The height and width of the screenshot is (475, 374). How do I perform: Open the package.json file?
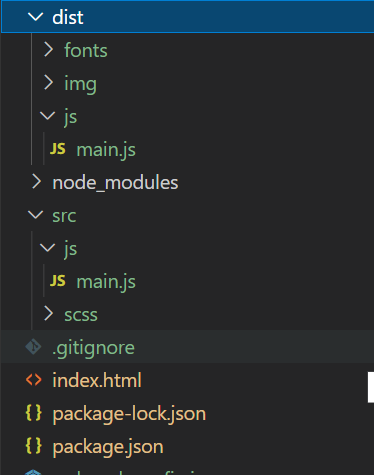tap(108, 447)
